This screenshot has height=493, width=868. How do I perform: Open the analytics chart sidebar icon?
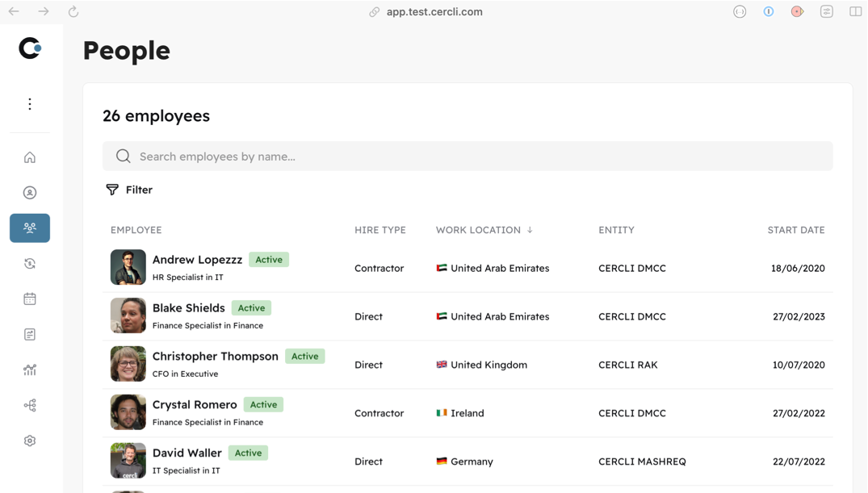(x=30, y=370)
